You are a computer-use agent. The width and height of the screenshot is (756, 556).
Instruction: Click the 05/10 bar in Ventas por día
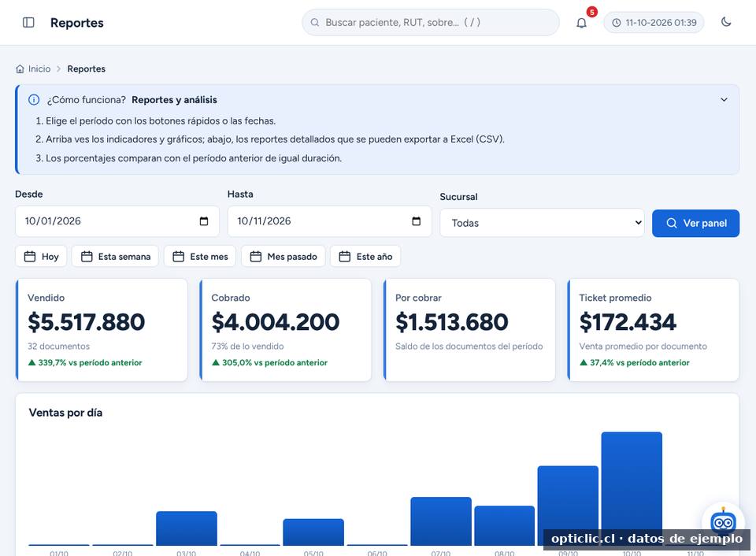click(x=313, y=532)
